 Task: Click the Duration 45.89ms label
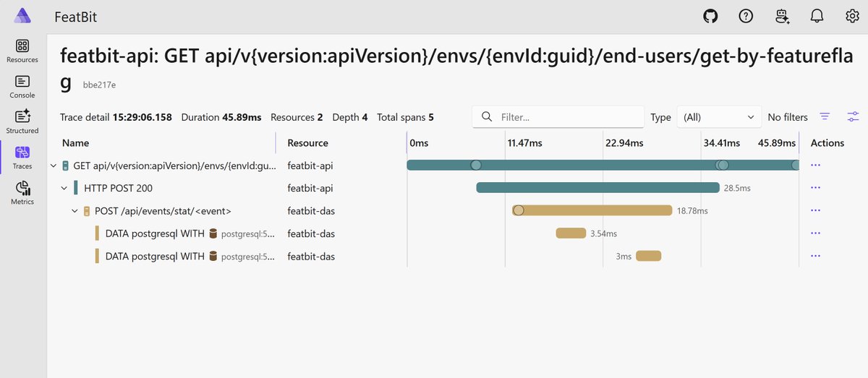221,117
